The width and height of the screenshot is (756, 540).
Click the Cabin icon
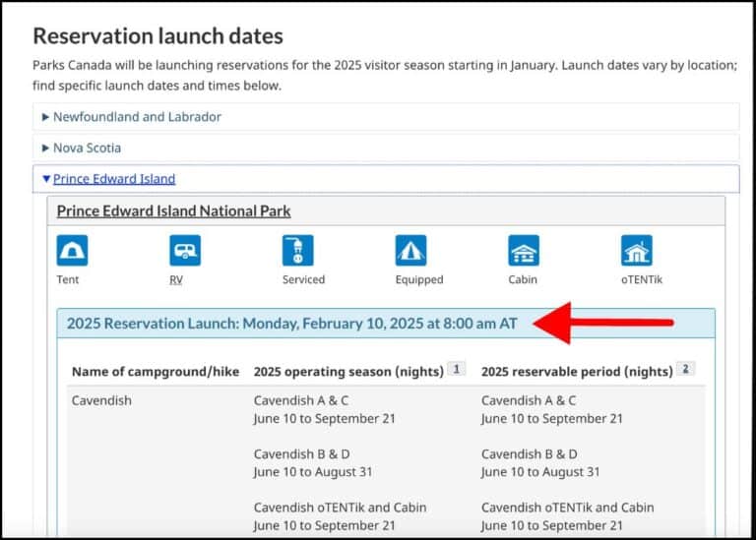pos(524,251)
